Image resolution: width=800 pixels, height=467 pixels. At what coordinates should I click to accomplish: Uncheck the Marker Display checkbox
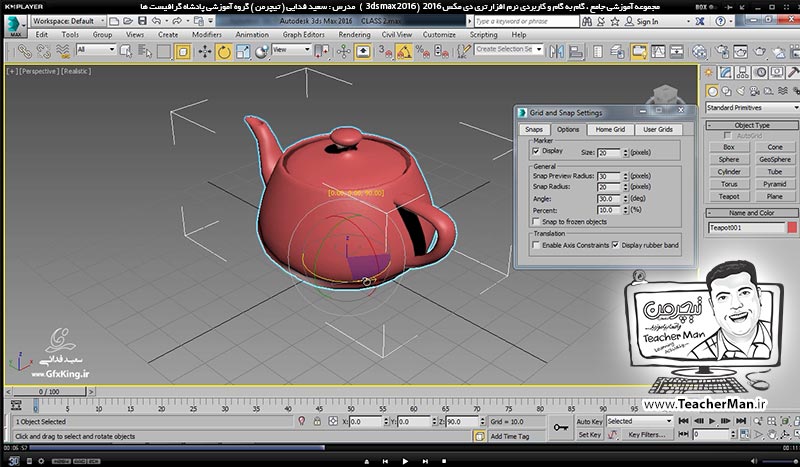(536, 151)
